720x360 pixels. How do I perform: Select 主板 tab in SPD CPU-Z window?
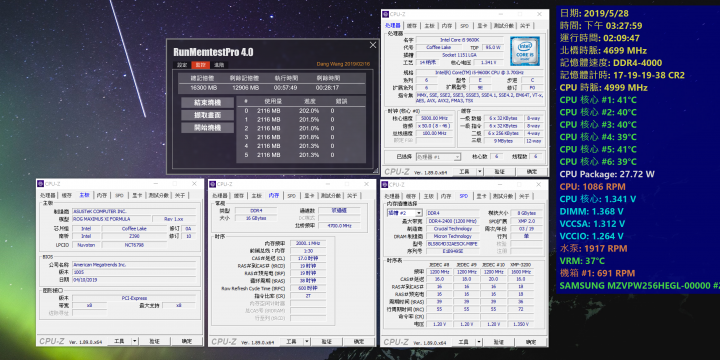pos(428,196)
